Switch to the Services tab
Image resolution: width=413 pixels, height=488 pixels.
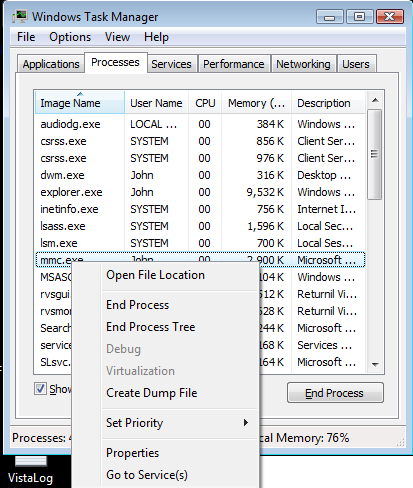(x=171, y=64)
